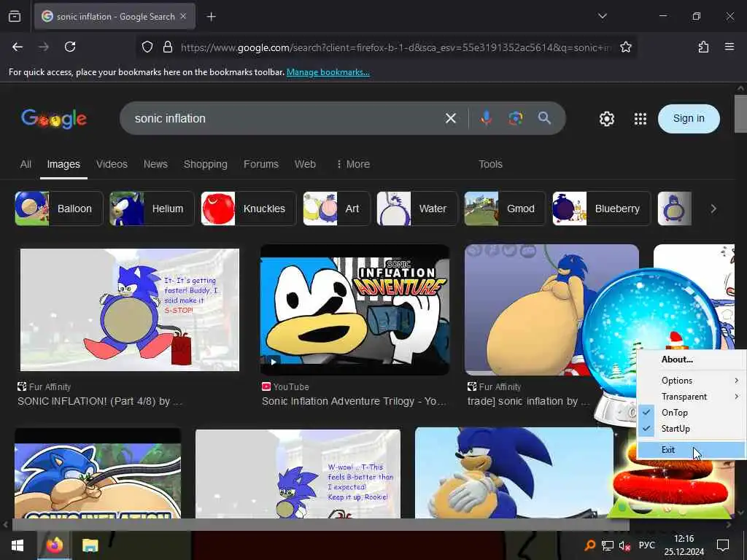Screen dimensions: 747x560
Task: Select the Images tab
Action: coord(63,164)
